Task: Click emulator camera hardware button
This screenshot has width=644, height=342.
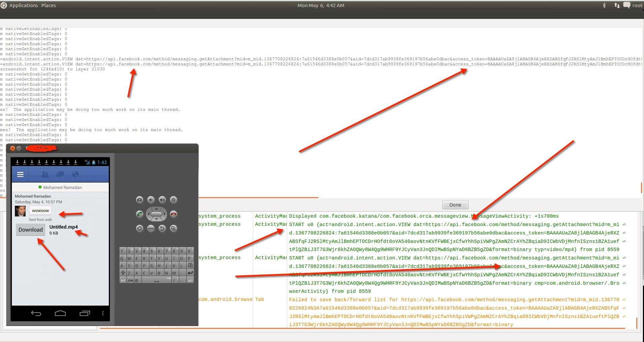Action: click(139, 200)
